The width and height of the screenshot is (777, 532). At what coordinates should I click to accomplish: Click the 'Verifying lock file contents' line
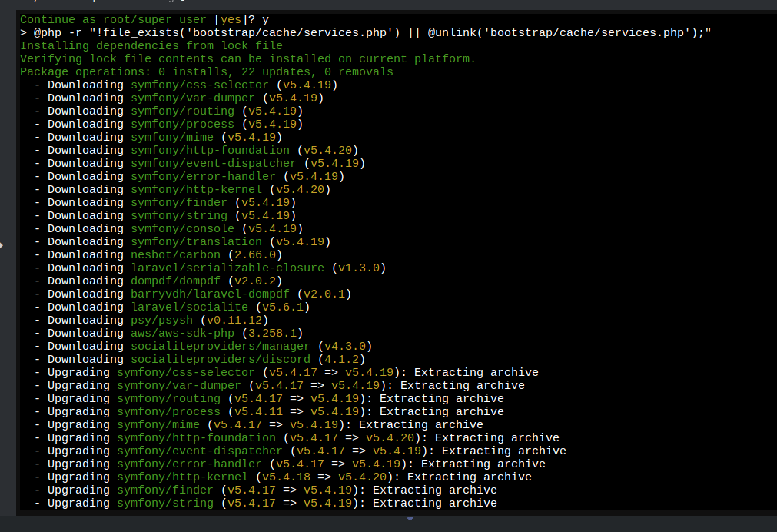click(x=247, y=59)
